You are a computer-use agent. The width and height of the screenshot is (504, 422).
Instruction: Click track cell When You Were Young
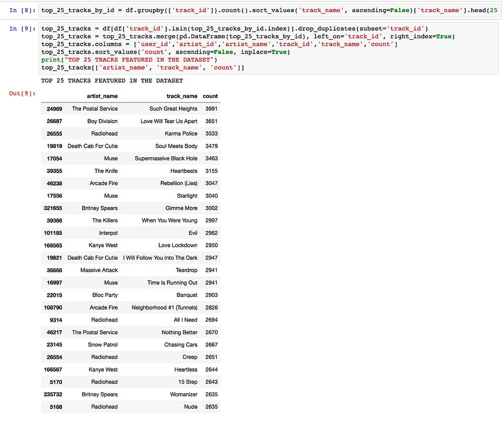tap(169, 221)
